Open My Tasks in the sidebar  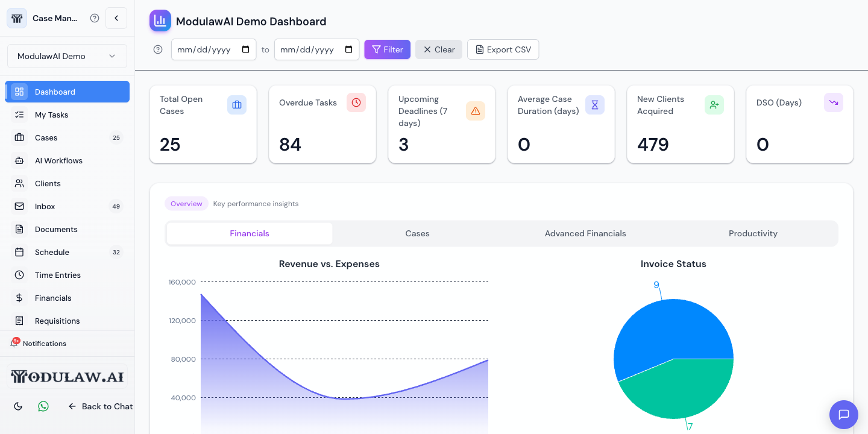pyautogui.click(x=68, y=115)
